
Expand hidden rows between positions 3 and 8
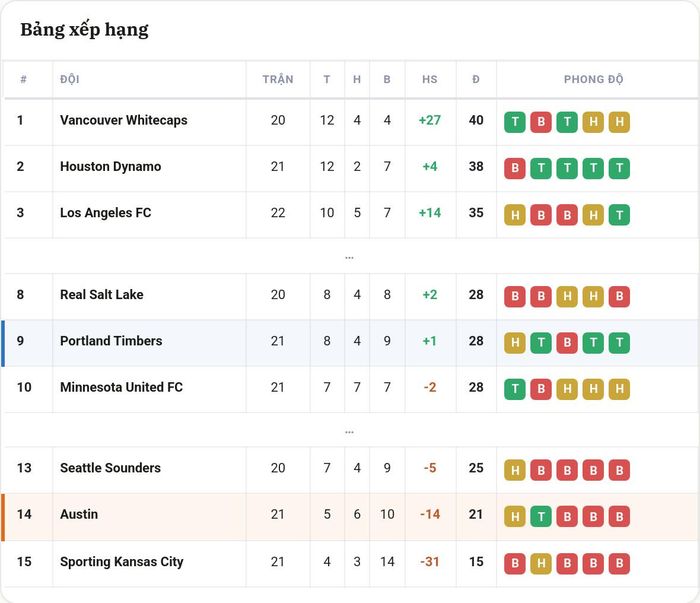[349, 258]
